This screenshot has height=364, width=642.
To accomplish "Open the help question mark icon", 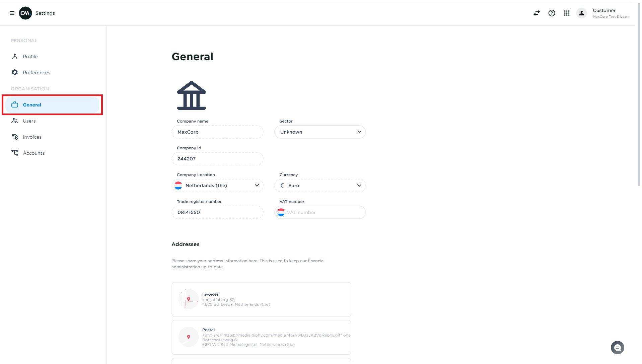I will 552,13.
